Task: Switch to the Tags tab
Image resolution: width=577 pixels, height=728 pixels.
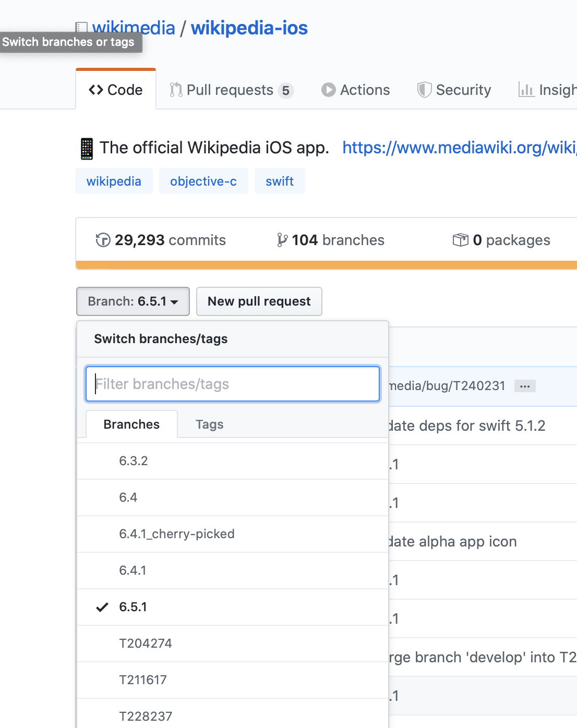Action: (209, 424)
